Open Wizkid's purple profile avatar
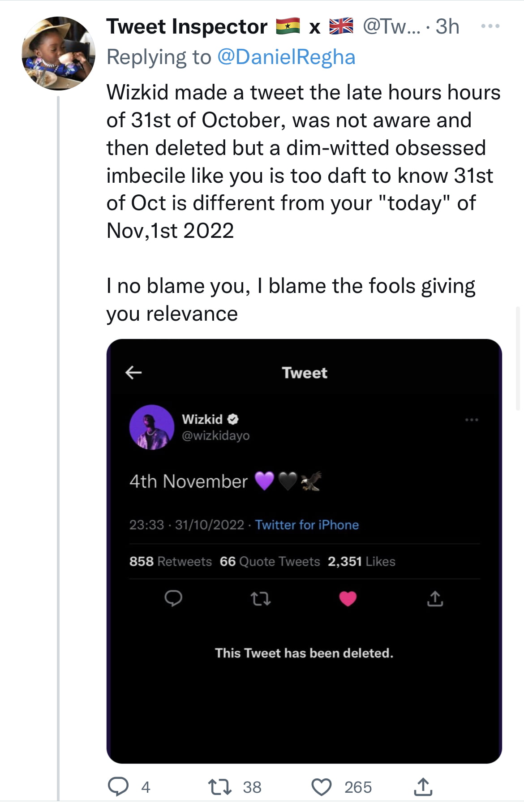The width and height of the screenshot is (524, 812). tap(152, 427)
